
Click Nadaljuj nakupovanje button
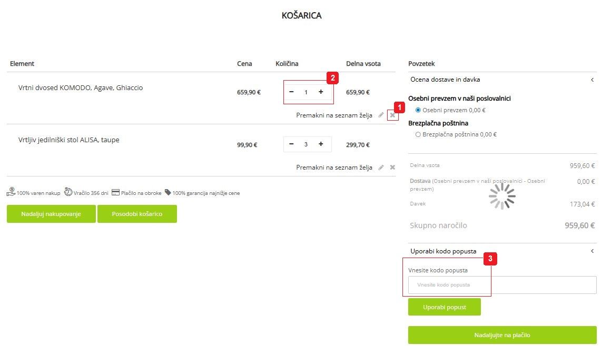click(x=51, y=214)
